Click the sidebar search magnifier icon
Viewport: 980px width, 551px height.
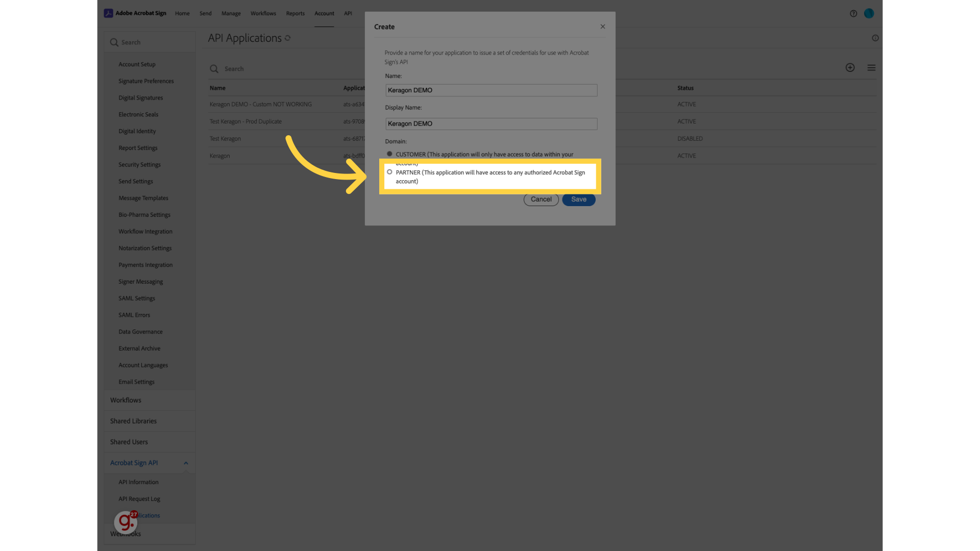[x=114, y=42]
